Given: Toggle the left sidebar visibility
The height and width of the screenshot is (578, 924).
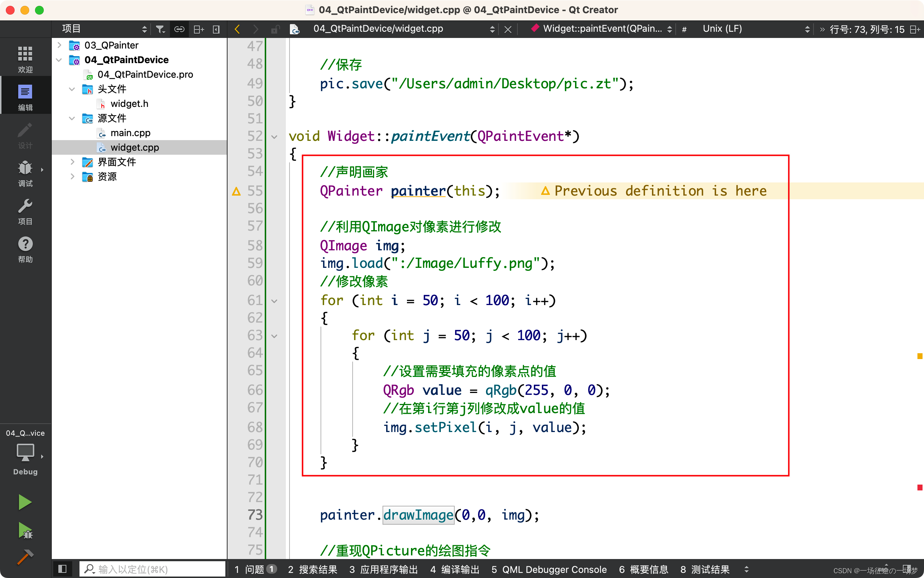Looking at the screenshot, I should 62,569.
